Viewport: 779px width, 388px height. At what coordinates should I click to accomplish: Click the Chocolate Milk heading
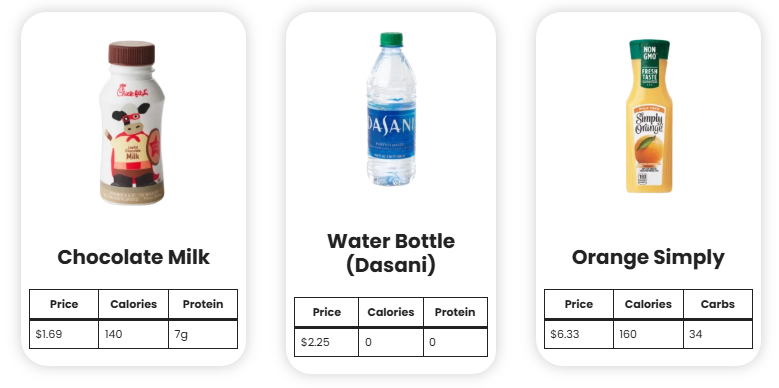(133, 257)
